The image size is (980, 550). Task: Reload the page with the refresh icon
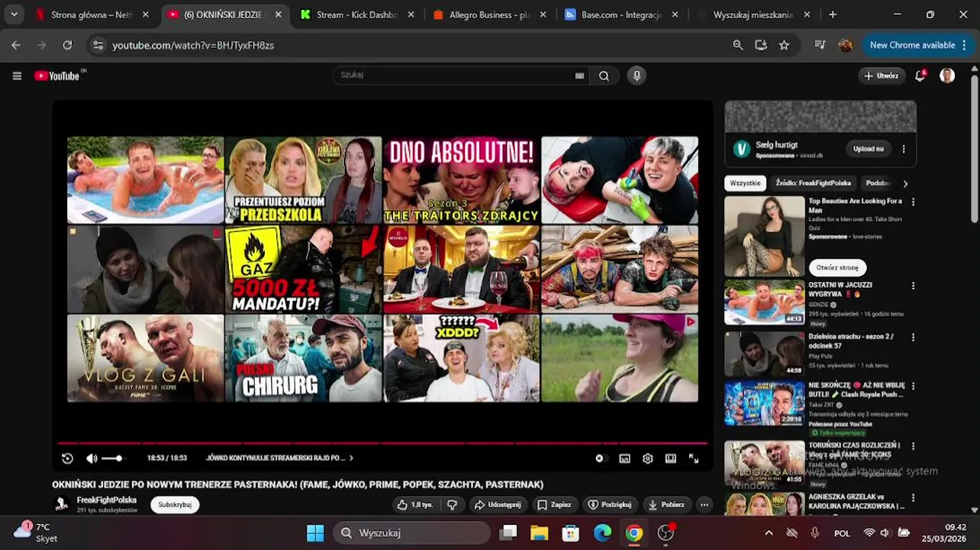pyautogui.click(x=67, y=45)
